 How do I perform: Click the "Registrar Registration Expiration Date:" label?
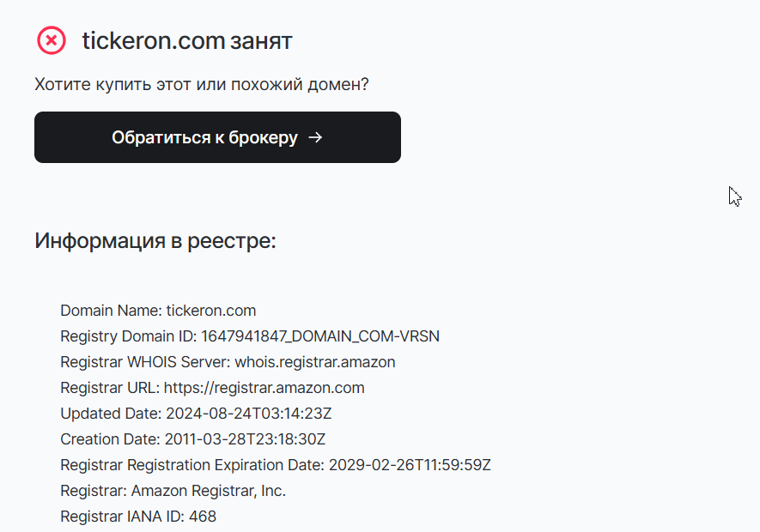pyautogui.click(x=192, y=465)
